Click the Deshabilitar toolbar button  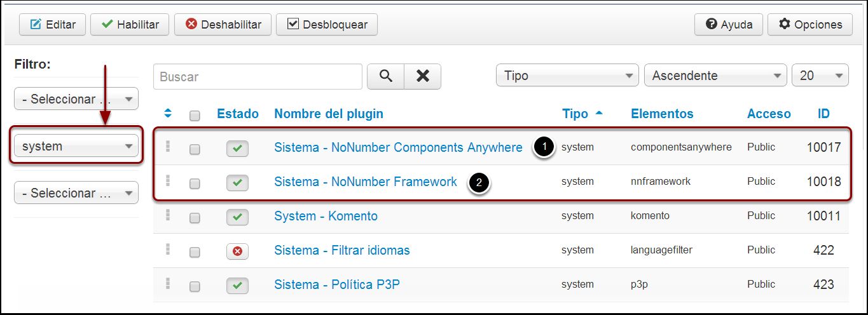point(223,25)
